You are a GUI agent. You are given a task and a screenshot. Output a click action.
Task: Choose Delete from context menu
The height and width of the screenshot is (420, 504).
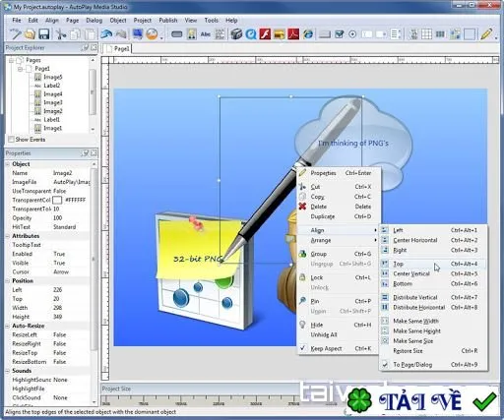(x=339, y=207)
